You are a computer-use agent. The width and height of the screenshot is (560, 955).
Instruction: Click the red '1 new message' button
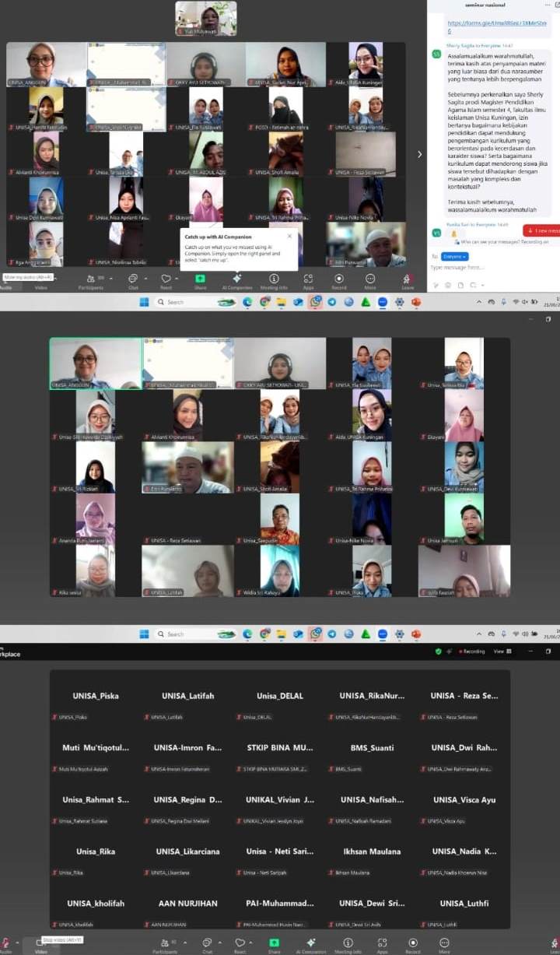(542, 230)
